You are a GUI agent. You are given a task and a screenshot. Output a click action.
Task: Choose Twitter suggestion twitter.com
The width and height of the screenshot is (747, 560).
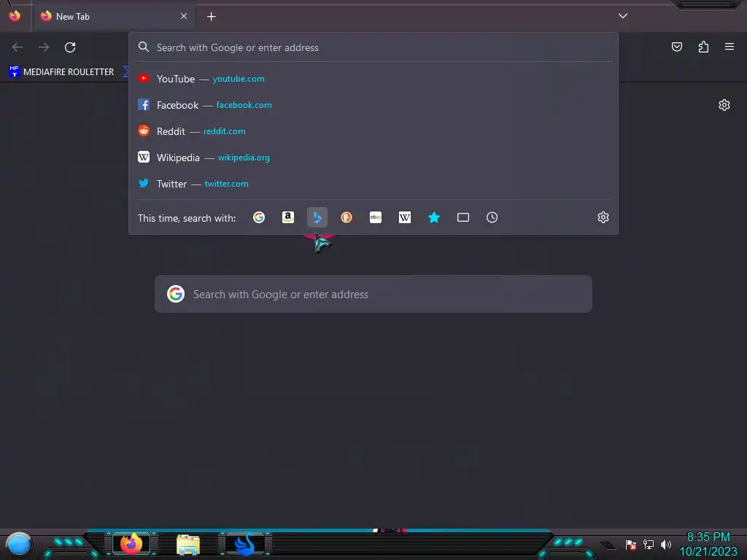373,183
